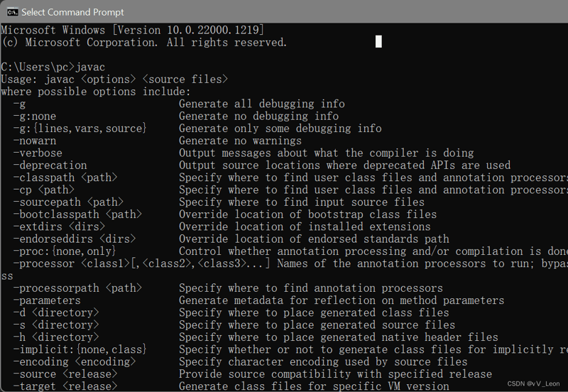Click the 'Microsoft Windows [Version 10.0.22000.1219]' line

pos(133,30)
